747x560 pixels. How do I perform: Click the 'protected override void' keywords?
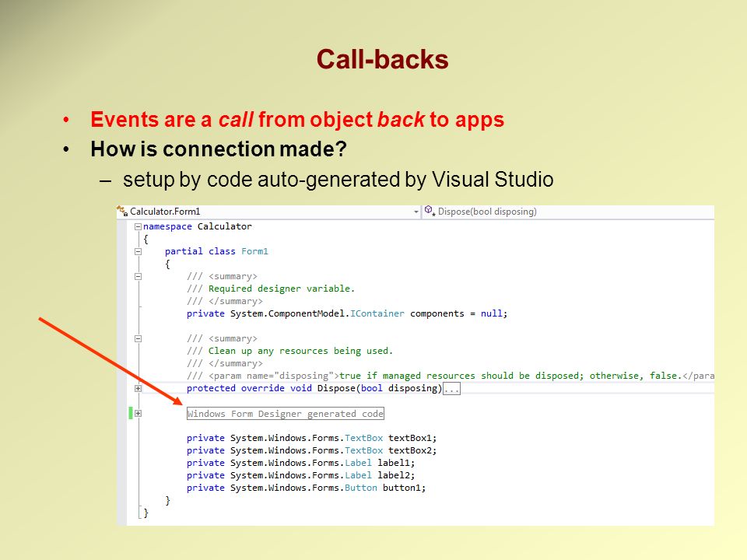[249, 388]
